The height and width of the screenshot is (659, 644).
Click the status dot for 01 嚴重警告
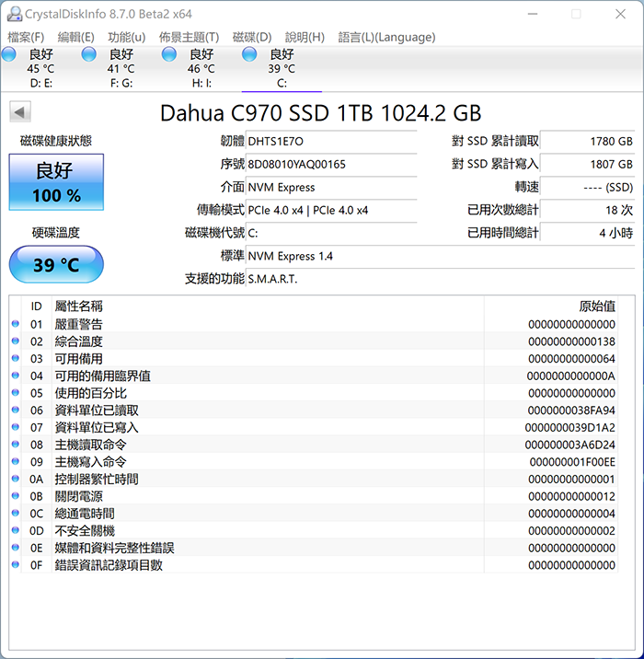[16, 324]
